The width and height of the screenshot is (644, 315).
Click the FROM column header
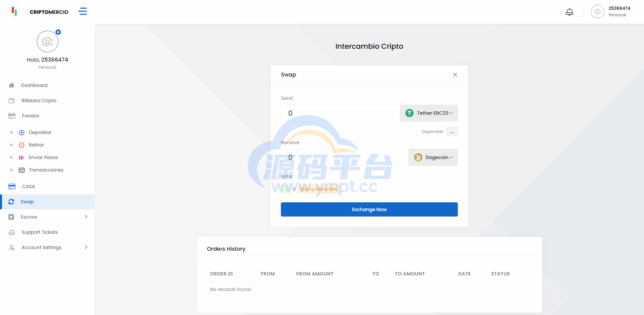pos(268,274)
